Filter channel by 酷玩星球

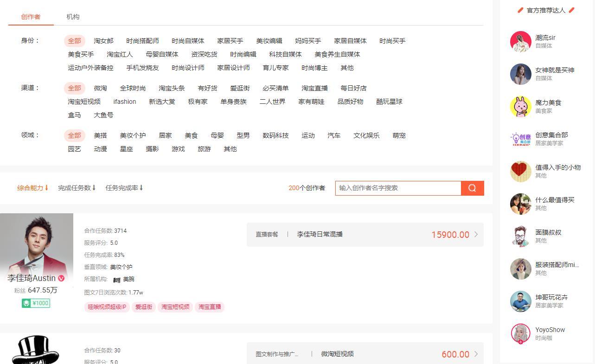389,102
